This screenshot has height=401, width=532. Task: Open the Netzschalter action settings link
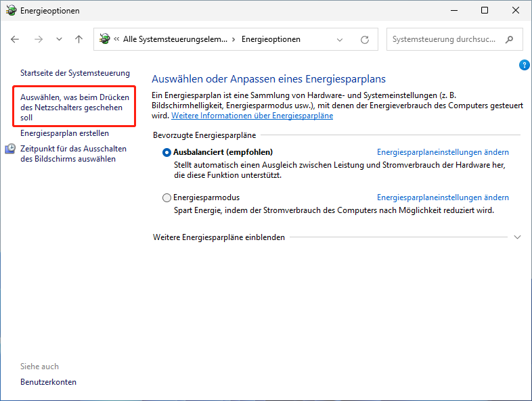pyautogui.click(x=74, y=108)
